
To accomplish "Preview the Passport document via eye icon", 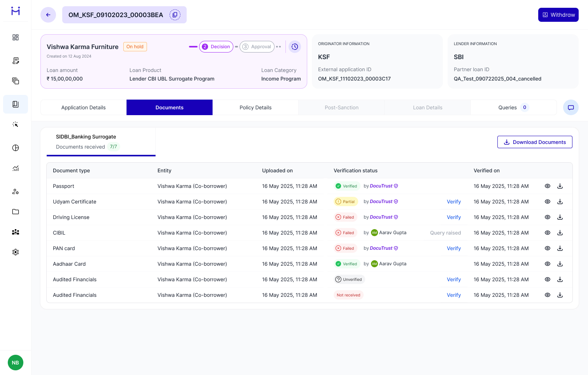I will tap(547, 186).
